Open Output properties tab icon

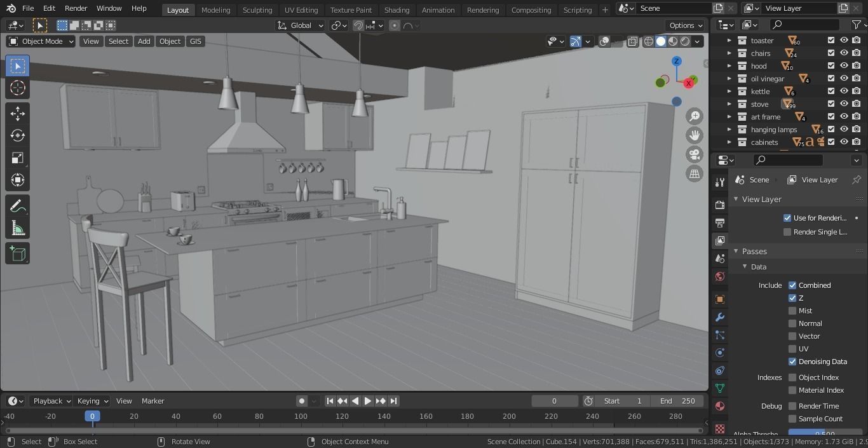[720, 222]
